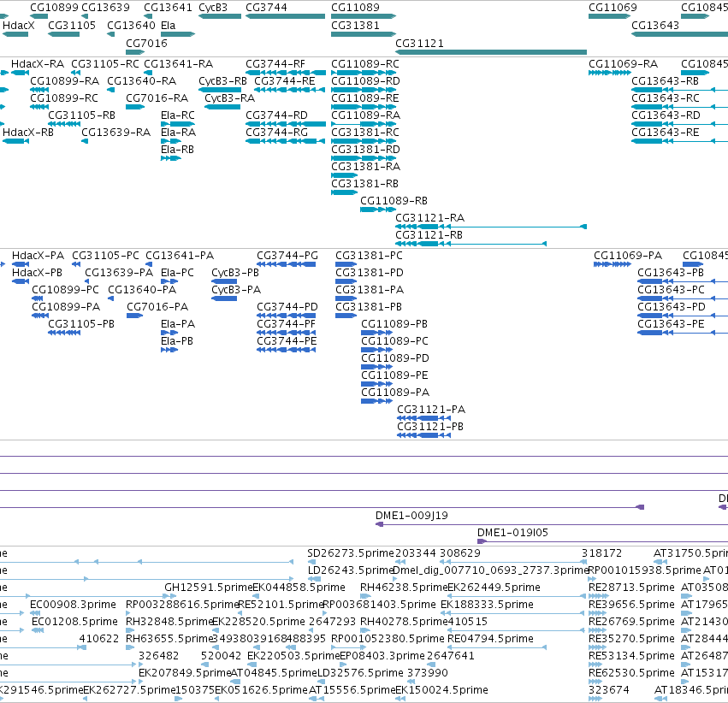Click the CG31121 gene label
The width and height of the screenshot is (728, 703).
point(419,43)
